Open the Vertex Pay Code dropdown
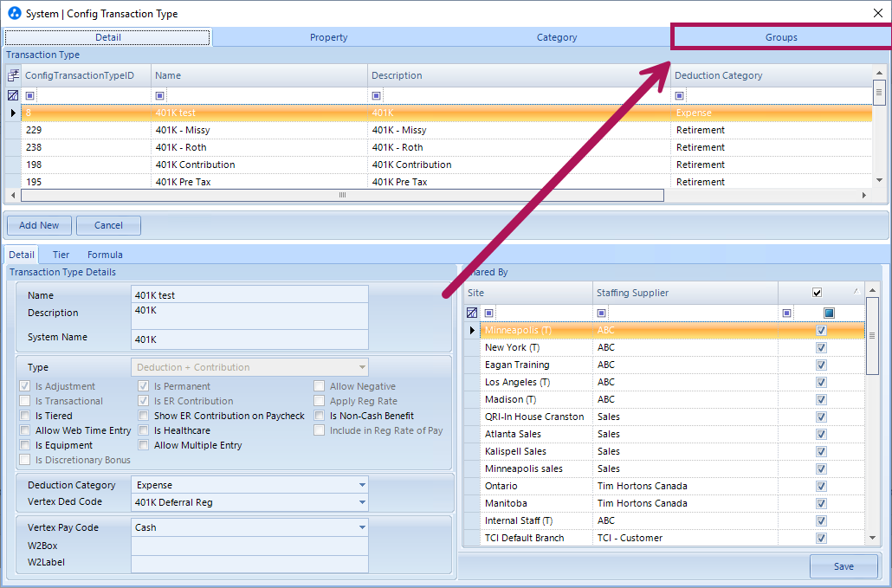Screen dimensions: 892x588 [x=362, y=527]
